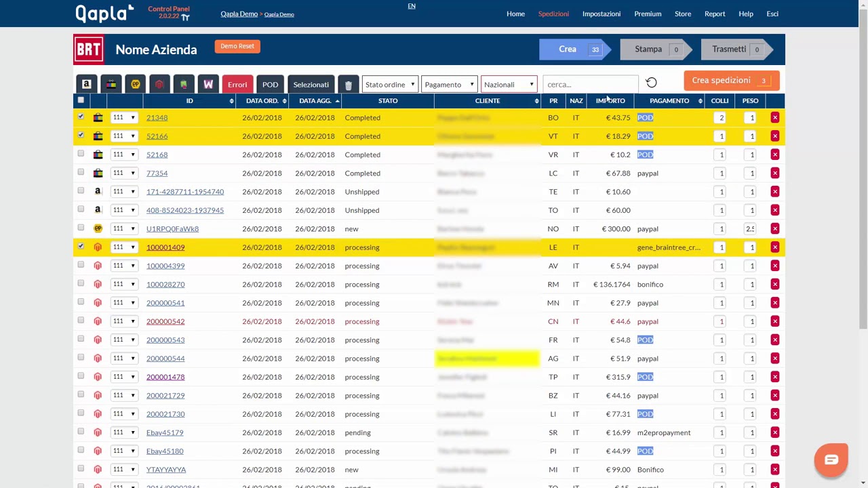This screenshot has width=868, height=488.
Task: Open order link 171-4287711-1954740
Action: [185, 192]
